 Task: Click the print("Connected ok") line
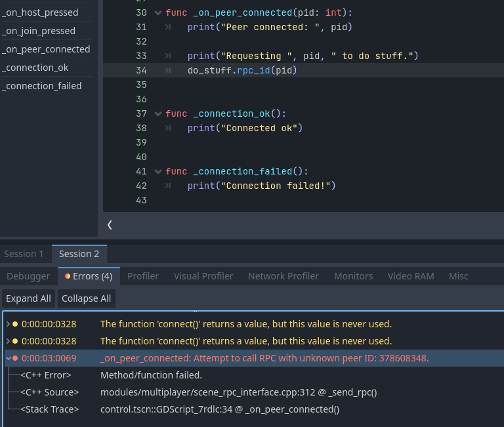(245, 128)
